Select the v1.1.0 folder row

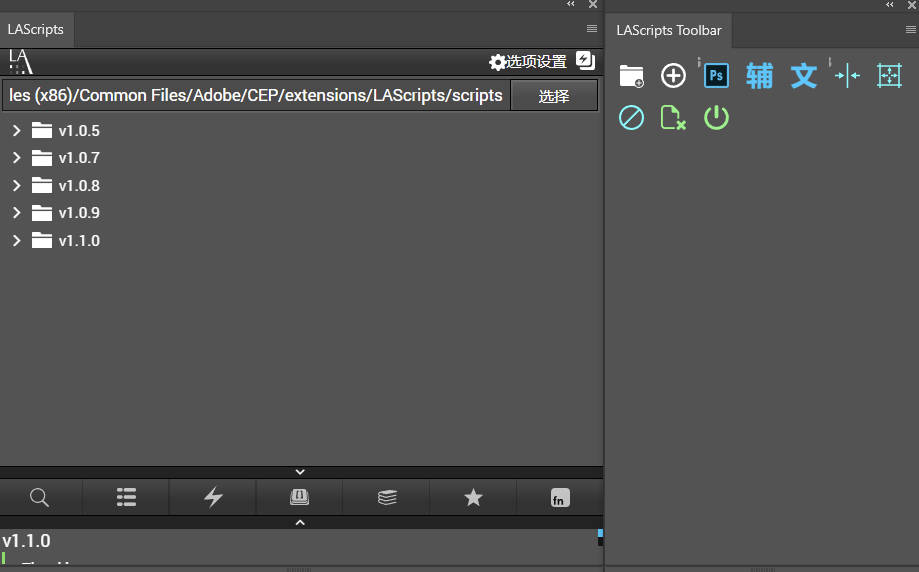[301, 240]
